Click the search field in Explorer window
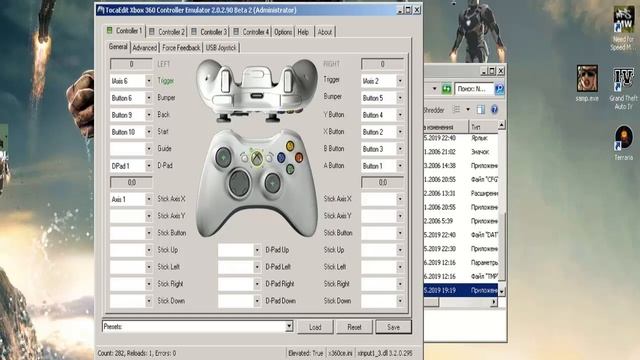640x360 pixels. (x=474, y=89)
